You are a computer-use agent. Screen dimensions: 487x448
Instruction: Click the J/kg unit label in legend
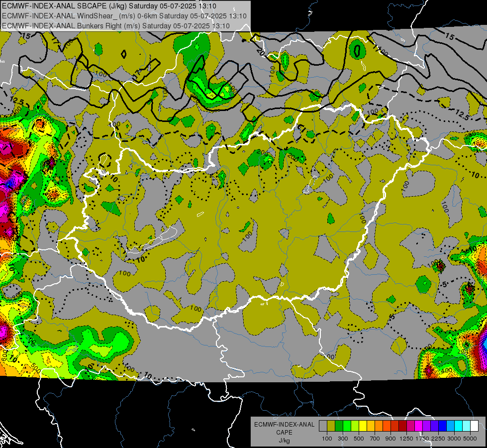pos(284,441)
